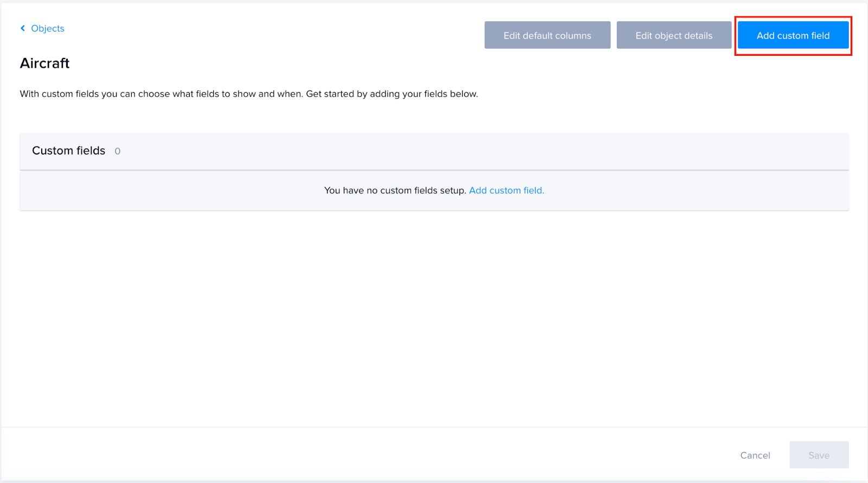Image resolution: width=868 pixels, height=483 pixels.
Task: Click the greyed-out Save in the footer
Action: [819, 455]
